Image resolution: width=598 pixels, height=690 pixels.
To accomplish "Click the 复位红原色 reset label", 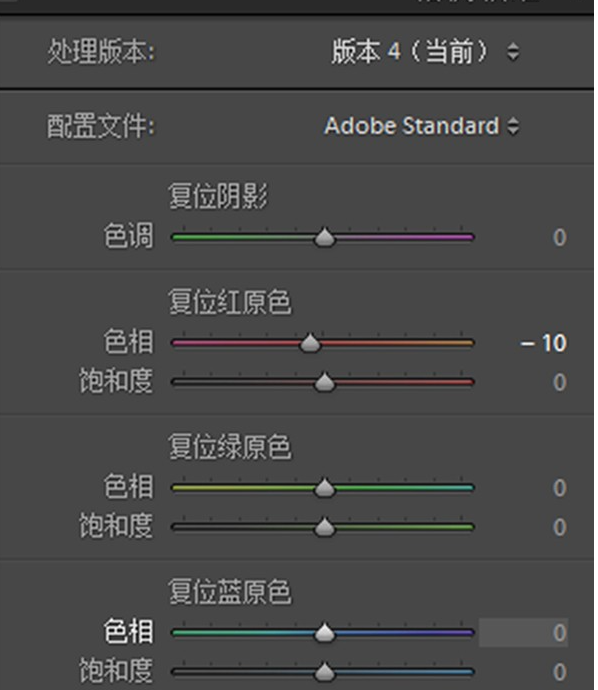I will pyautogui.click(x=230, y=302).
